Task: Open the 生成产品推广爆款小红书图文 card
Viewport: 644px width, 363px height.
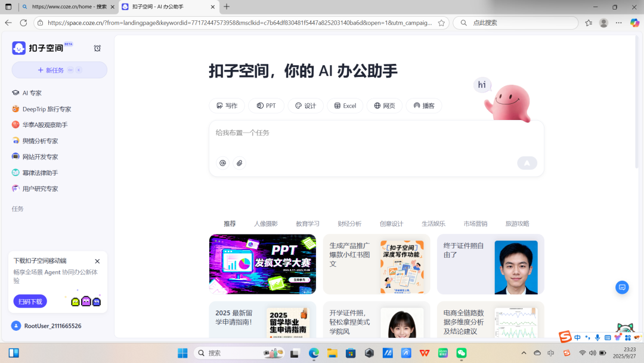Action: point(377,264)
